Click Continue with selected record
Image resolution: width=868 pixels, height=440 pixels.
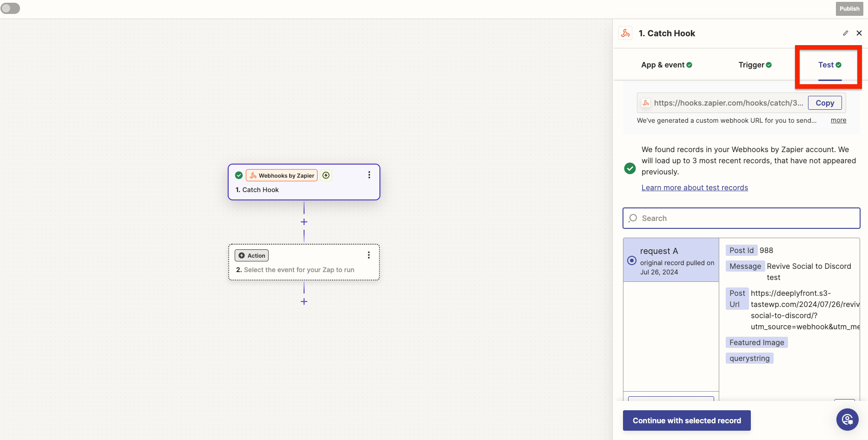click(x=687, y=420)
